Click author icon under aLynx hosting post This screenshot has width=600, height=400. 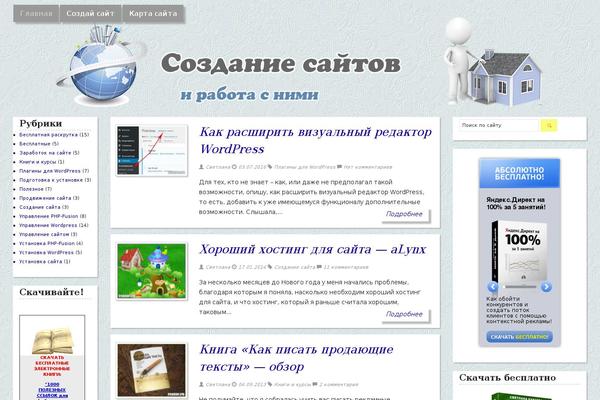click(x=201, y=267)
